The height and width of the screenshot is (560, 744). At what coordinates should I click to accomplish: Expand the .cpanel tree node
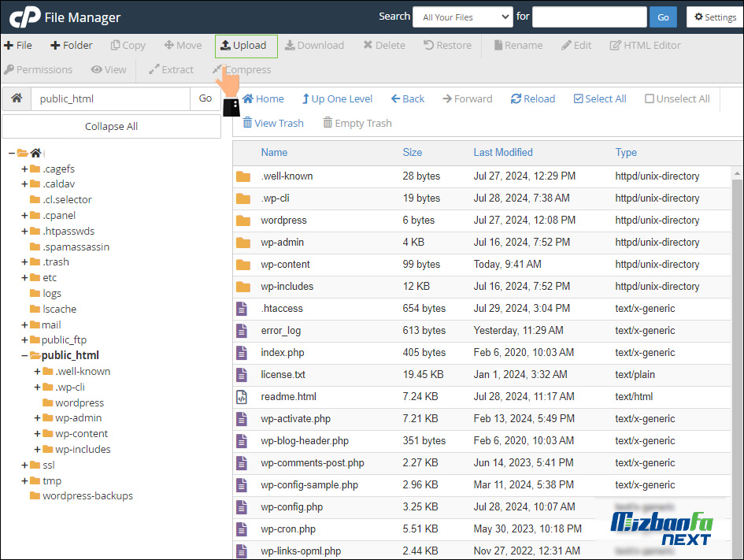click(24, 216)
